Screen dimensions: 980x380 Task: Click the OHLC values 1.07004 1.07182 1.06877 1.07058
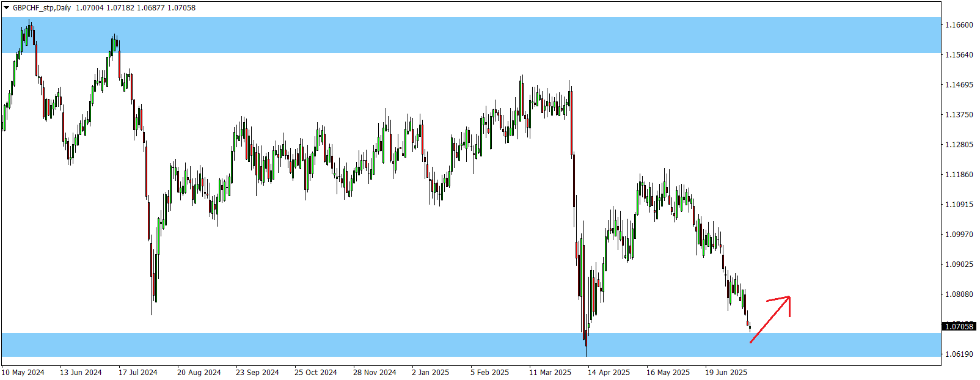136,8
